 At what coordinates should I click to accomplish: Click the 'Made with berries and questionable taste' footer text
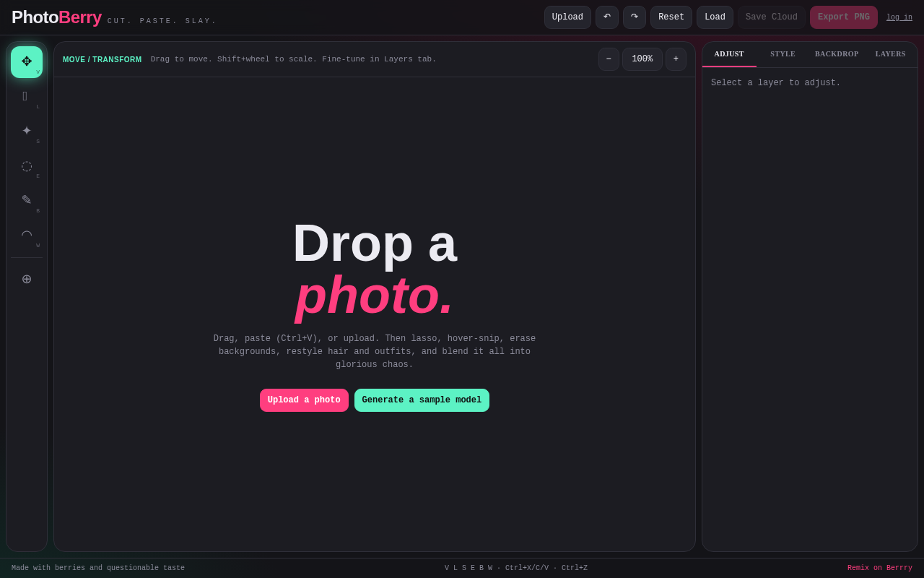98,569
